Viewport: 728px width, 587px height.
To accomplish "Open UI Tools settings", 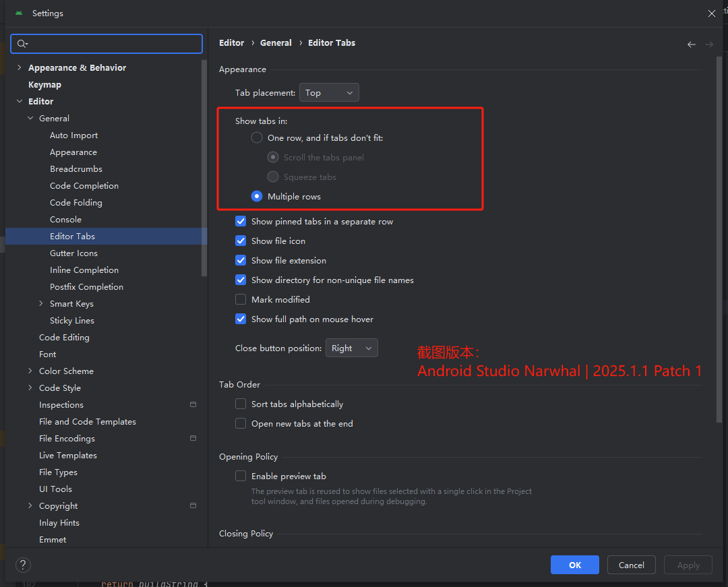I will [55, 489].
